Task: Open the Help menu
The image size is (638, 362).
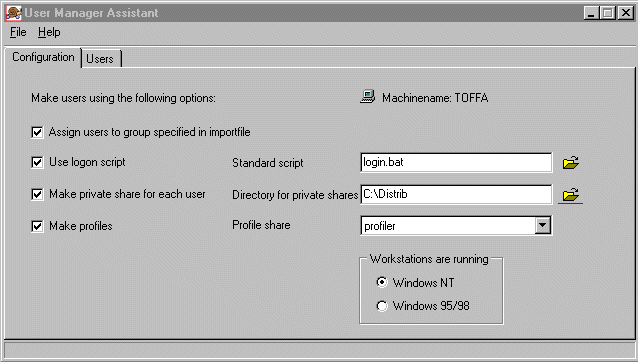Action: click(49, 32)
